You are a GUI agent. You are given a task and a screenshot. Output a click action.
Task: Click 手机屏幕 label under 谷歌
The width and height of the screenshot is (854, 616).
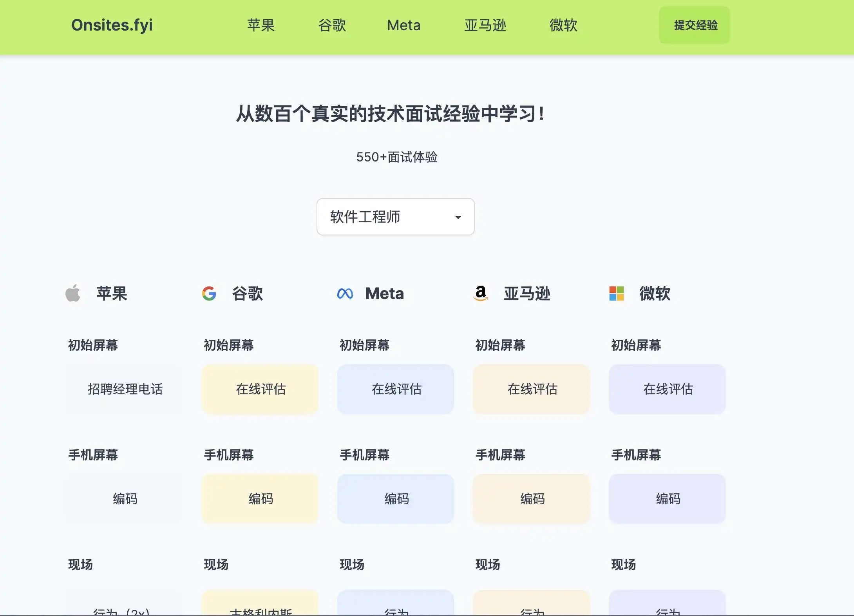pos(229,455)
